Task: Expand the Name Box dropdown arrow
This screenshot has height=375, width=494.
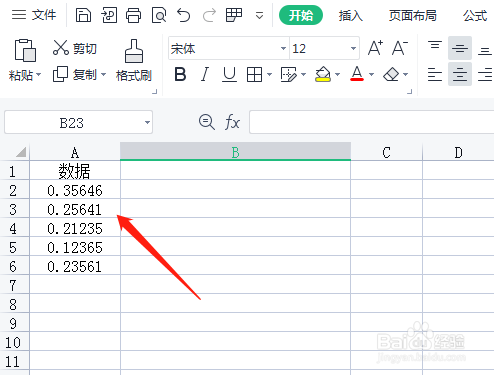Action: point(147,123)
